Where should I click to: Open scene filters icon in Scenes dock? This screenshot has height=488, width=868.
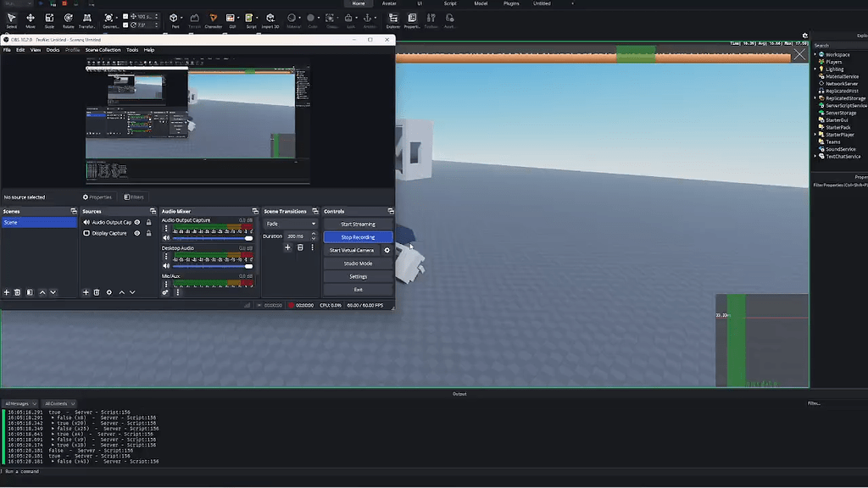point(30,292)
